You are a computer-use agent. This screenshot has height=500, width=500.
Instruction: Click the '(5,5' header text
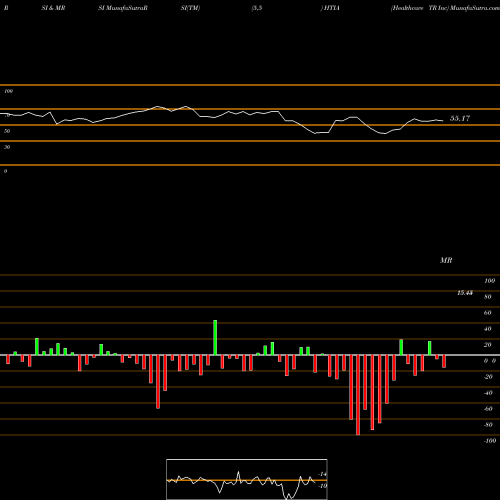point(257,8)
